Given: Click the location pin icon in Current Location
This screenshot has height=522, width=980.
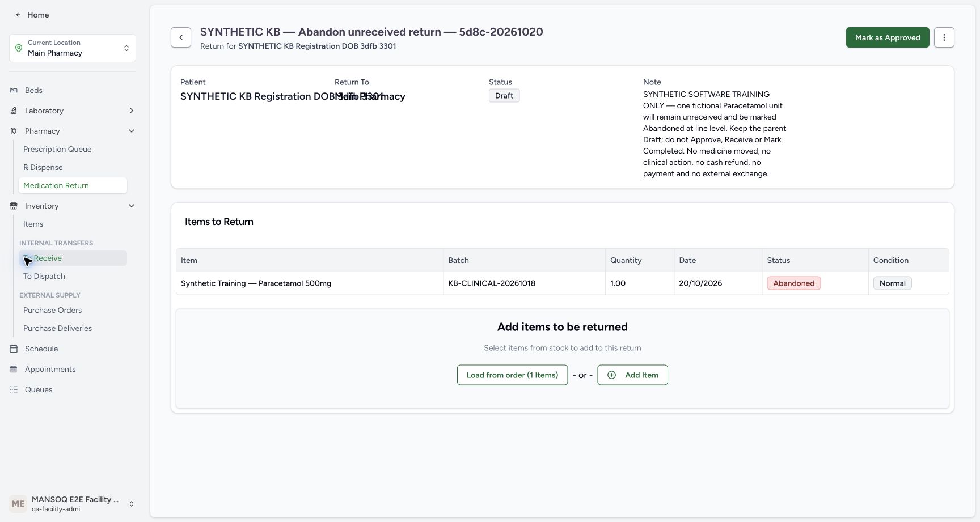Looking at the screenshot, I should point(19,48).
